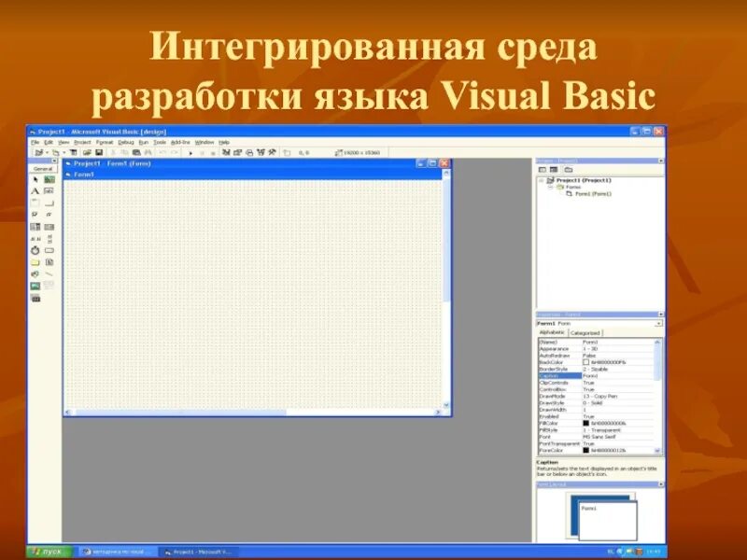Viewport: 747px width, 560px height.
Task: Open the Format menu
Action: pyautogui.click(x=105, y=142)
